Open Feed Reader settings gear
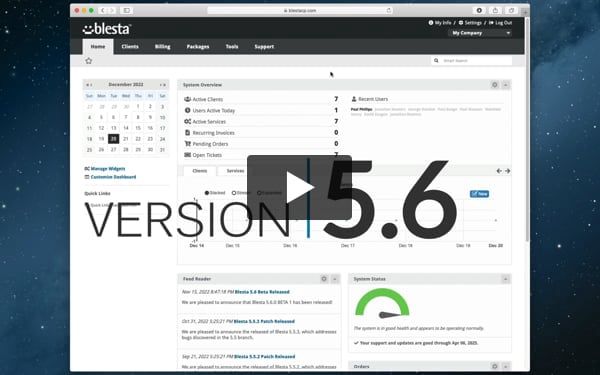Image resolution: width=600 pixels, height=375 pixels. pyautogui.click(x=324, y=279)
